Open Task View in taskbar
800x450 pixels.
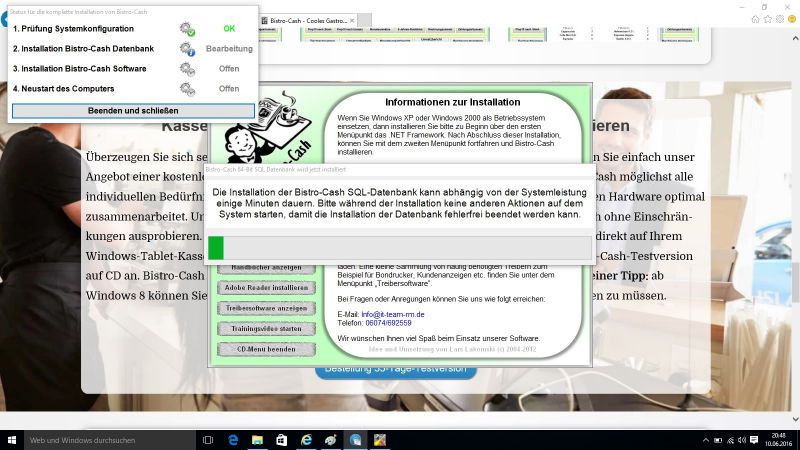(208, 440)
